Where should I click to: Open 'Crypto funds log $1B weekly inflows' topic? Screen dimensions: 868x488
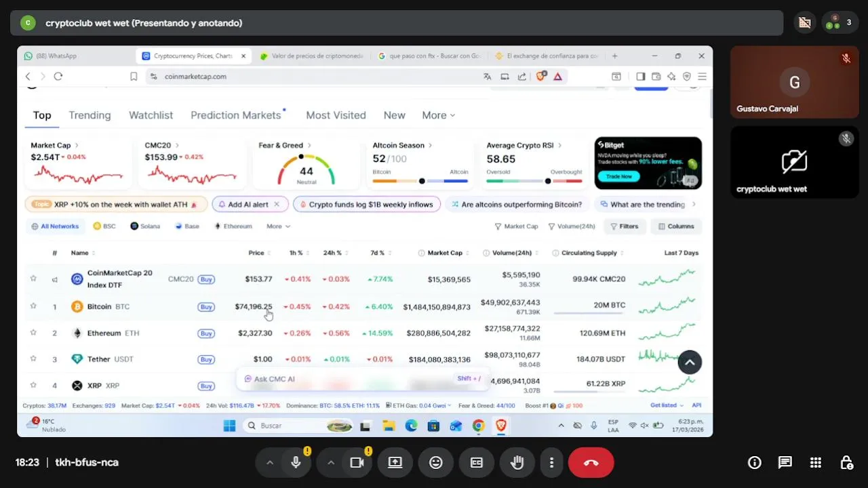[367, 204]
